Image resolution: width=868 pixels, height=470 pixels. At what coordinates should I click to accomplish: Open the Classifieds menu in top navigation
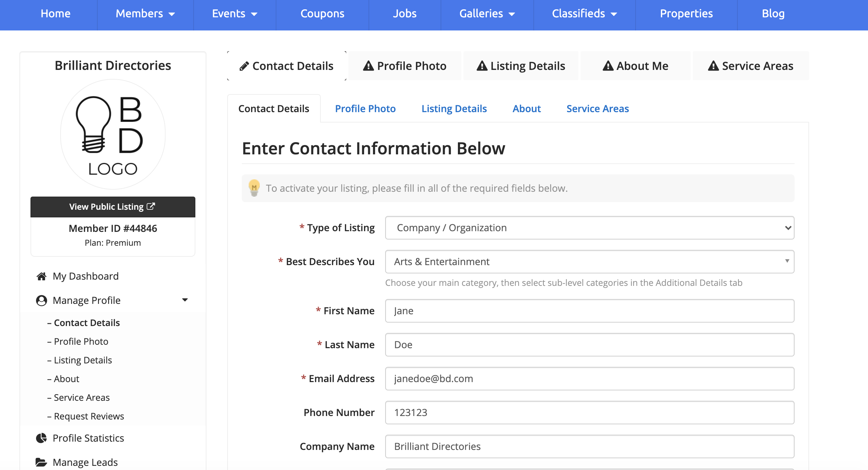[x=584, y=14]
